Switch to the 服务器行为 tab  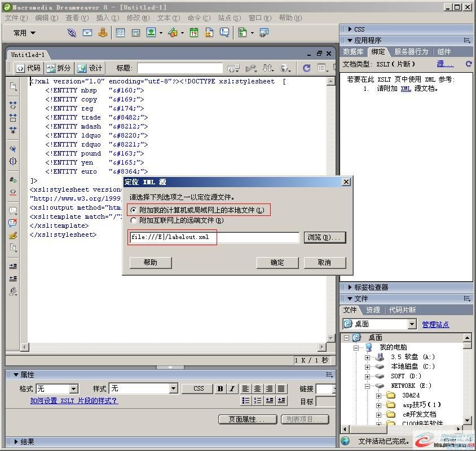[x=411, y=52]
